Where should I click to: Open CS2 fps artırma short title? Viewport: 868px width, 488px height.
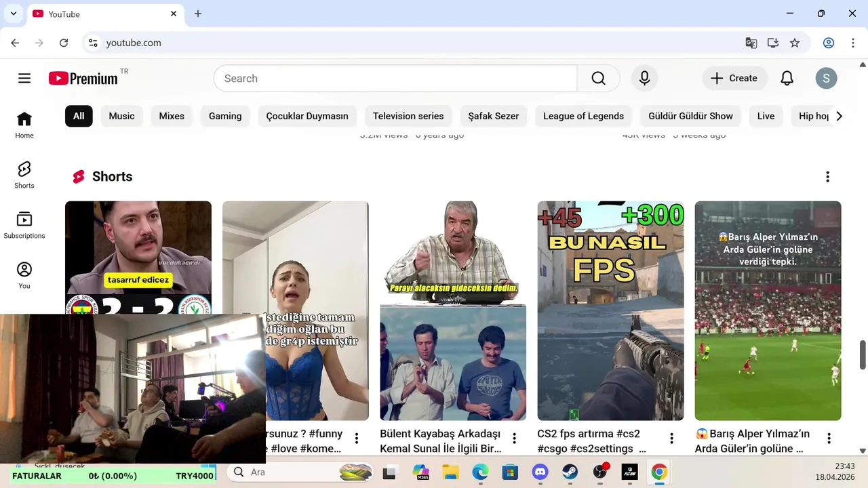[592, 441]
